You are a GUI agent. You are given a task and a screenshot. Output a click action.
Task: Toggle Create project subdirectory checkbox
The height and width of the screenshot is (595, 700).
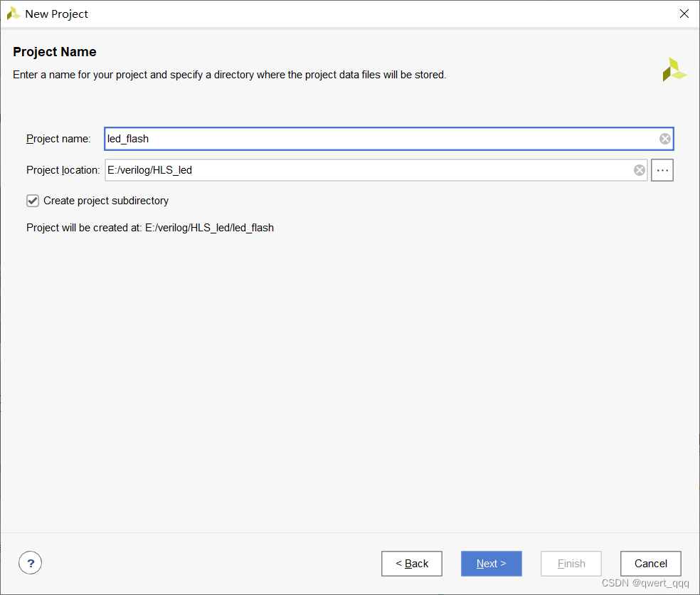coord(33,201)
